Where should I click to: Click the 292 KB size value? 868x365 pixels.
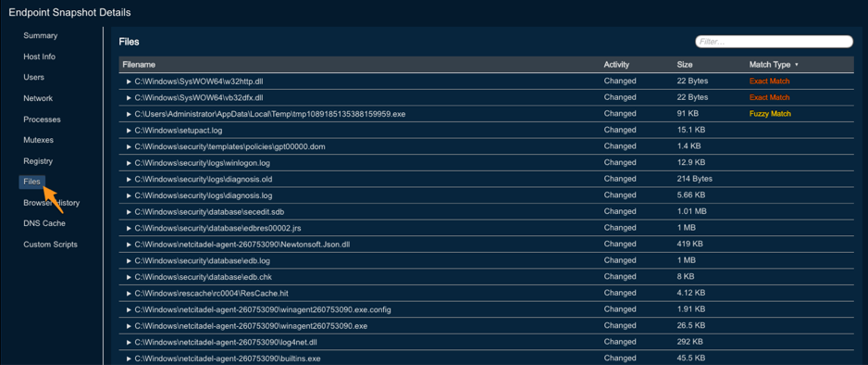pyautogui.click(x=689, y=342)
